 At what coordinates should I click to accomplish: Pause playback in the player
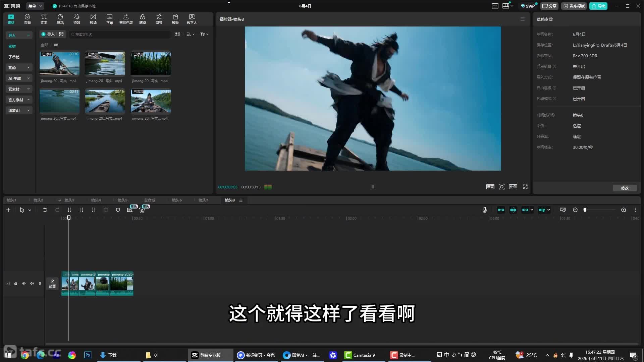[373, 187]
